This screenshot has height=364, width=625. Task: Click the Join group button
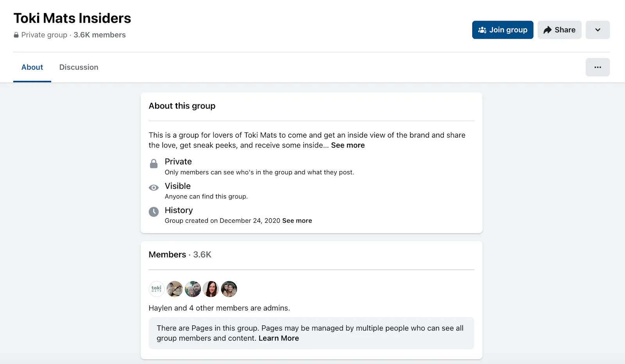(502, 30)
